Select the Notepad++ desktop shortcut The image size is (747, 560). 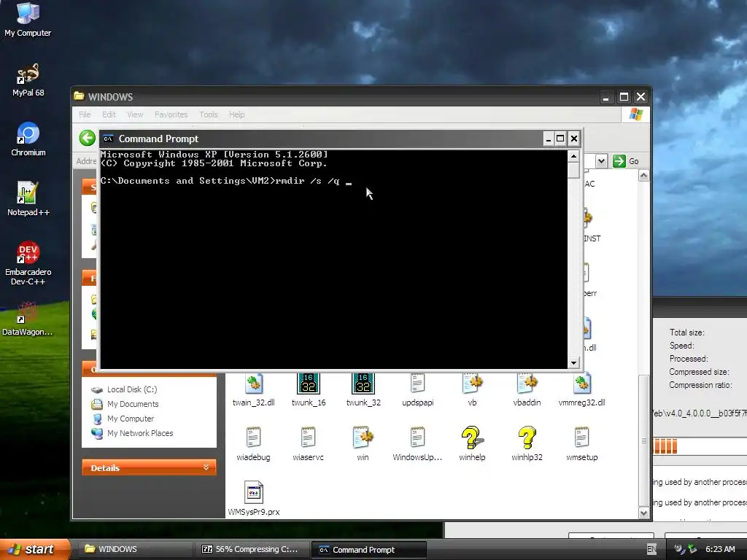tap(28, 198)
